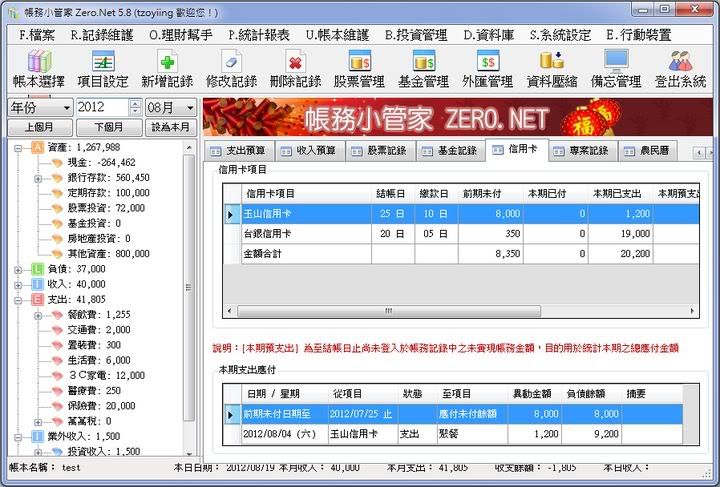Click the 資產 category A icon
Viewport: 720px width, 487px height.
[x=38, y=147]
